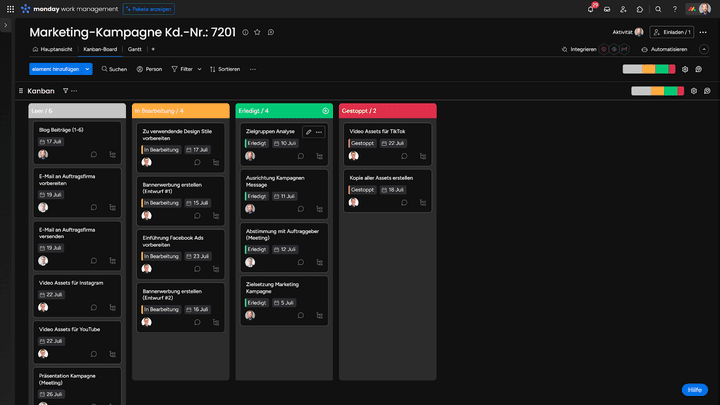The image size is (720, 405).
Task: Show board info icon next to title
Action: click(x=245, y=32)
